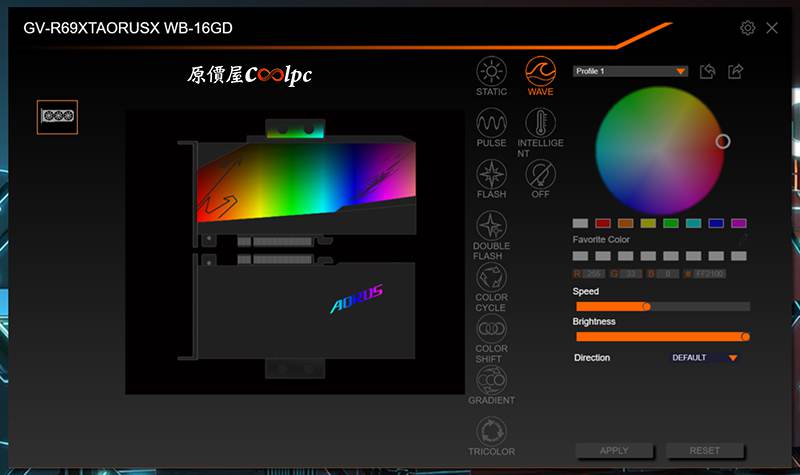Select the orange preset color swatch
This screenshot has width=800, height=475.
(x=626, y=223)
